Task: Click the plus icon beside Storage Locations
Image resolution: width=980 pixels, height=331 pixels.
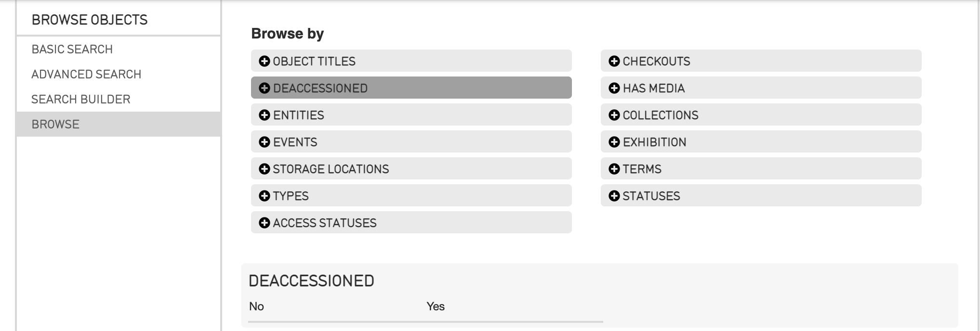Action: [x=264, y=169]
